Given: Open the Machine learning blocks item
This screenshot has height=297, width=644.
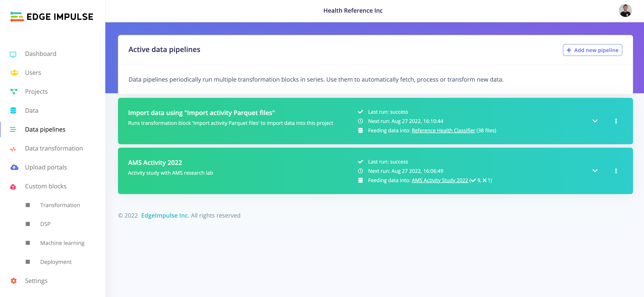Looking at the screenshot, I should (x=62, y=243).
